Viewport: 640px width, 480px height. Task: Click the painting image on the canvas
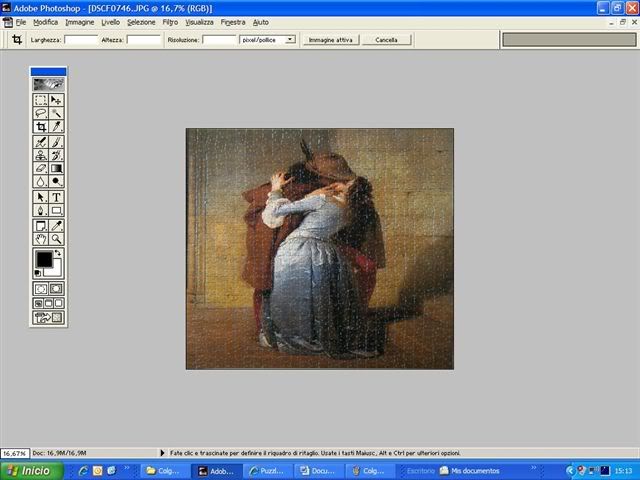[320, 249]
